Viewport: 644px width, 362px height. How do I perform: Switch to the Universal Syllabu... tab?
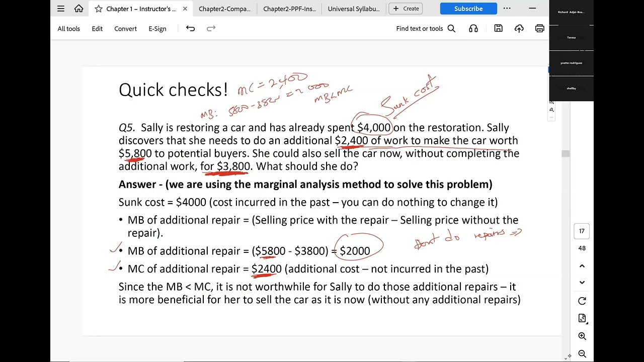[354, 9]
